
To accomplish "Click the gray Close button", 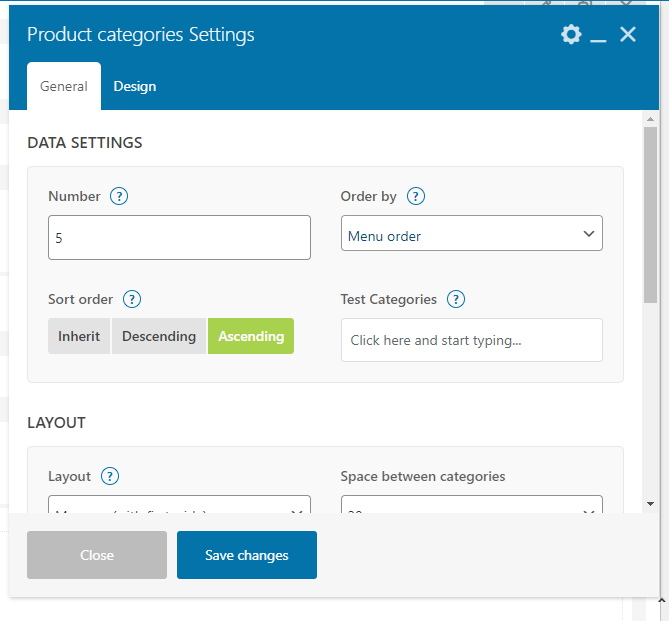I will (x=97, y=555).
